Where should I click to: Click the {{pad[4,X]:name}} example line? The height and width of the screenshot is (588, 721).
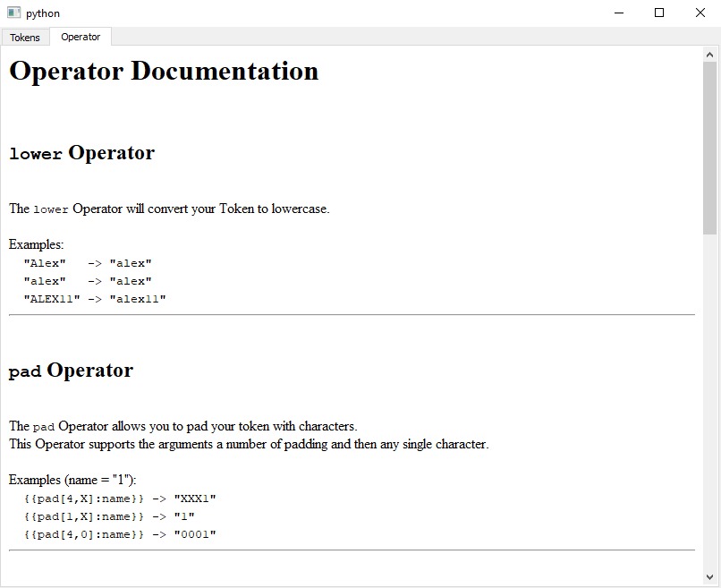pos(120,499)
